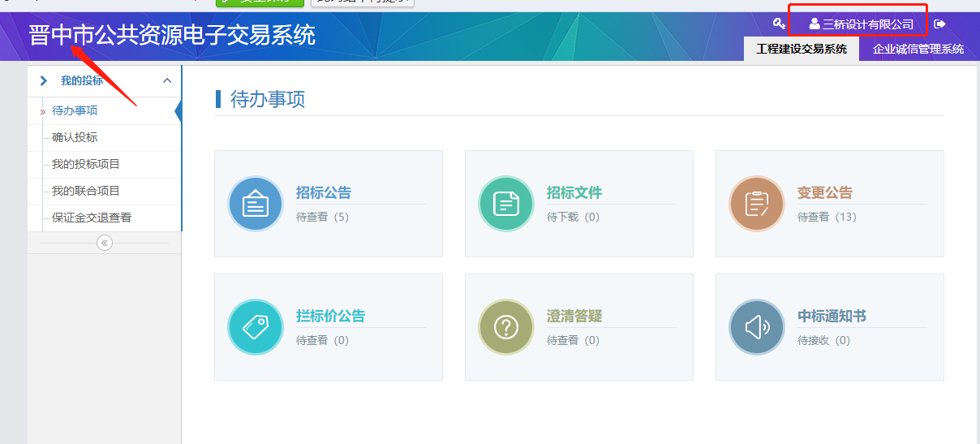Click the 澄清答疑 question mark icon
This screenshot has width=980, height=444.
[506, 327]
